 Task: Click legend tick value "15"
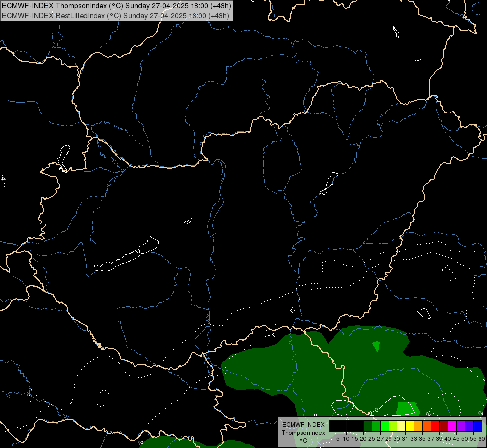[355, 439]
